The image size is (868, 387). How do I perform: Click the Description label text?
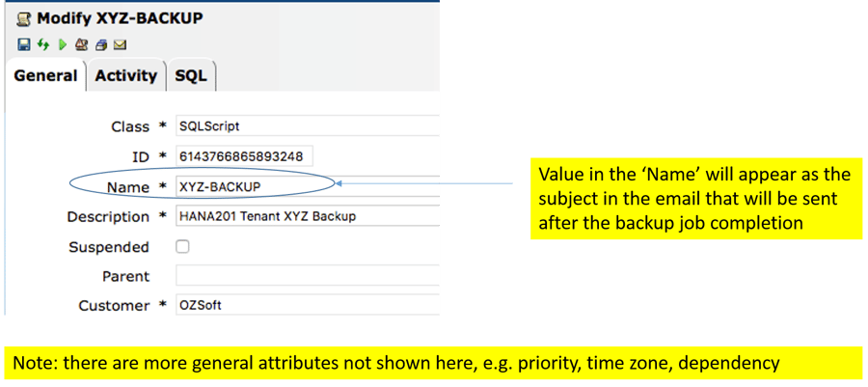click(108, 217)
